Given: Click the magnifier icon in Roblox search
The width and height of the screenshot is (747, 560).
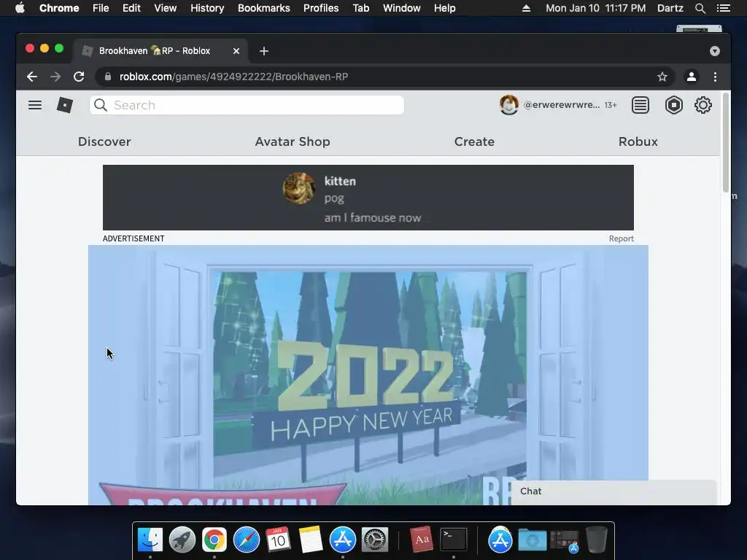Looking at the screenshot, I should (101, 105).
